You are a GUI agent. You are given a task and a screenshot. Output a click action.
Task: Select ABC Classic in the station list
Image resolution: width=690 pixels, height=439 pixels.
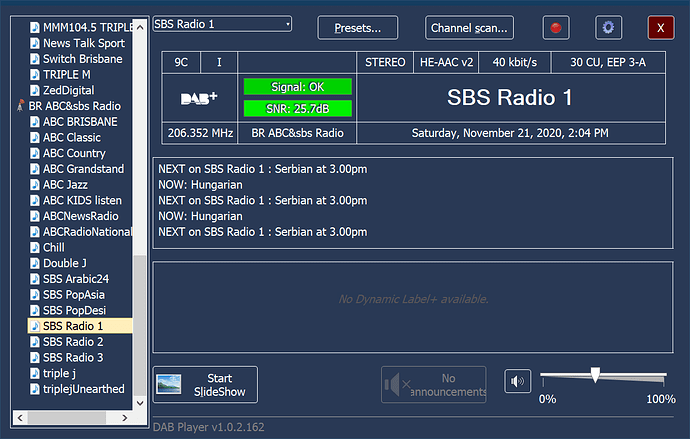(71, 138)
